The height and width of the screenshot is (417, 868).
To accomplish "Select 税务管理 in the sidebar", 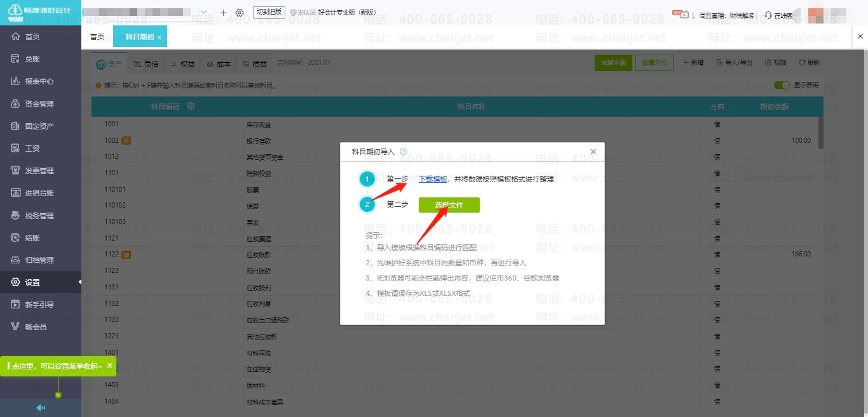I will (x=39, y=216).
